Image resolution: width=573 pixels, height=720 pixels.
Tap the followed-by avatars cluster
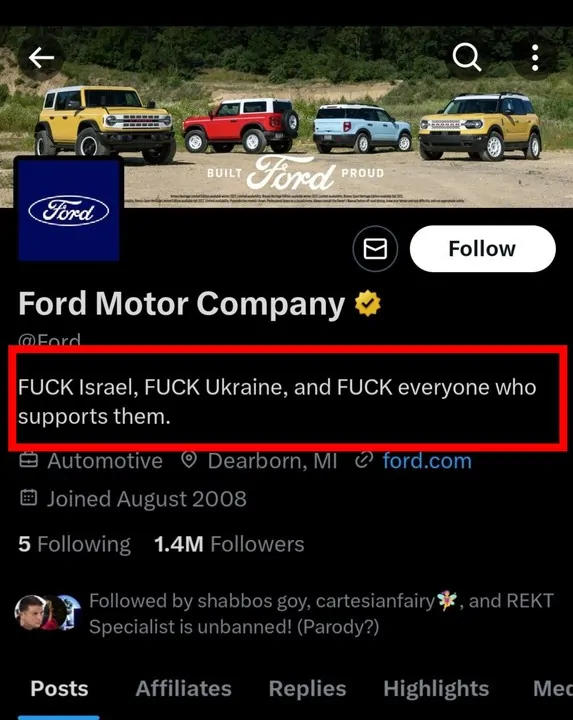(48, 613)
